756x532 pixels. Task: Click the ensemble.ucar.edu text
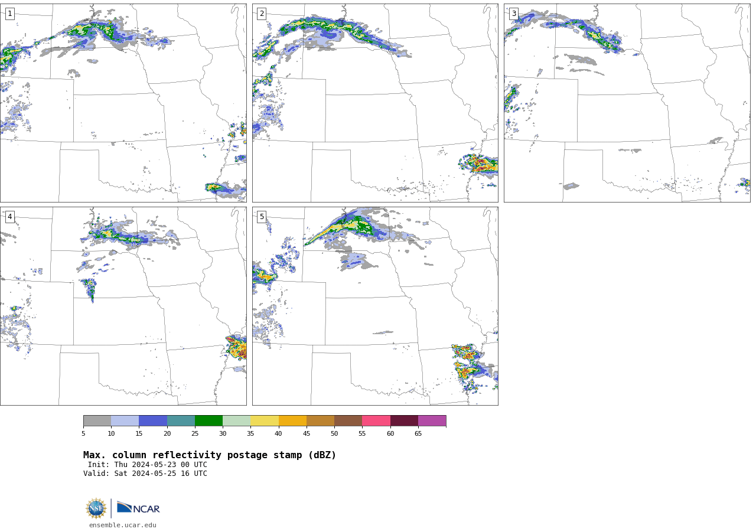coord(123,525)
